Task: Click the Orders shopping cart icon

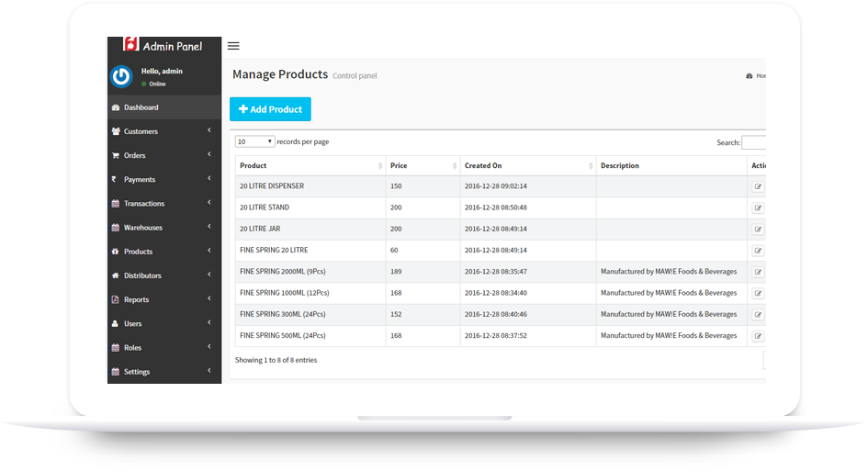Action: click(116, 155)
